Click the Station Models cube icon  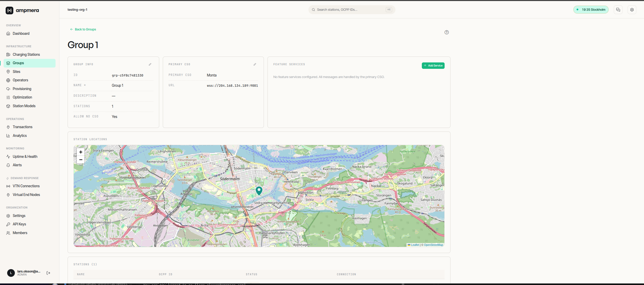[x=8, y=106]
